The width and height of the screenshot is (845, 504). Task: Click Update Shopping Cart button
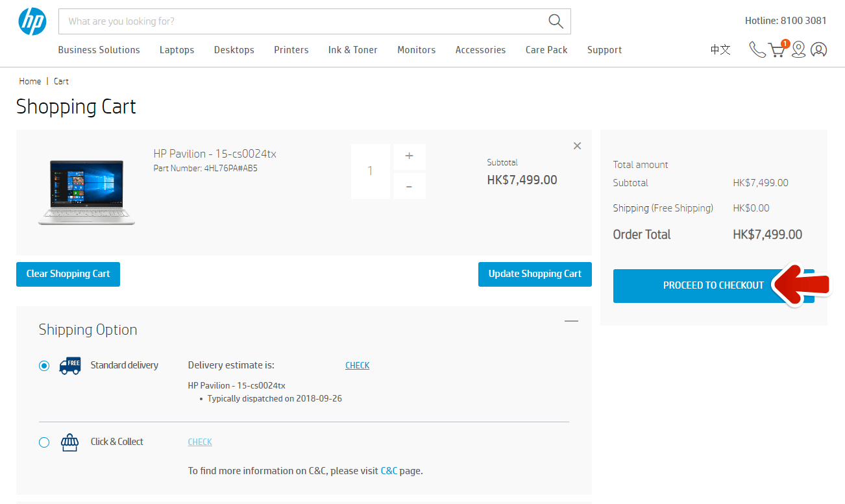click(535, 274)
